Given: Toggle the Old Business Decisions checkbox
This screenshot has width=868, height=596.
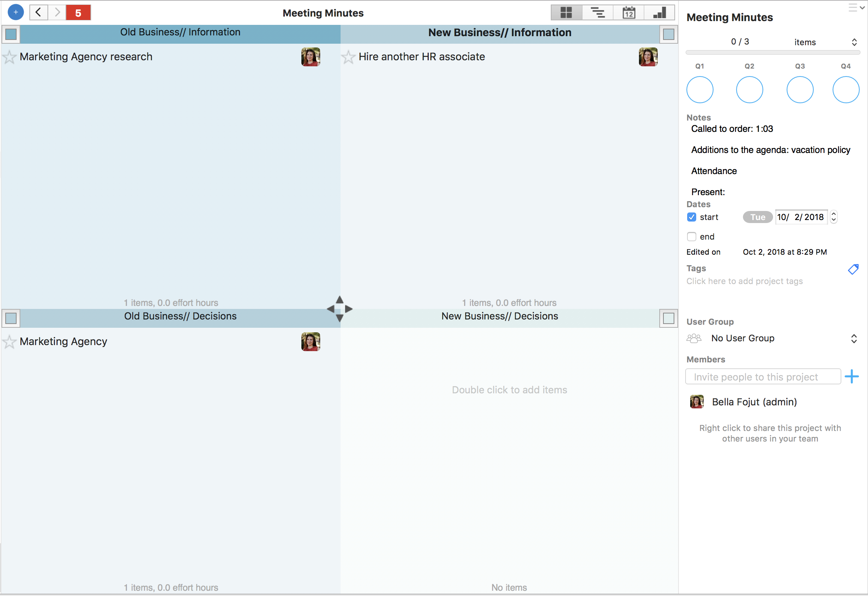Looking at the screenshot, I should coord(12,317).
